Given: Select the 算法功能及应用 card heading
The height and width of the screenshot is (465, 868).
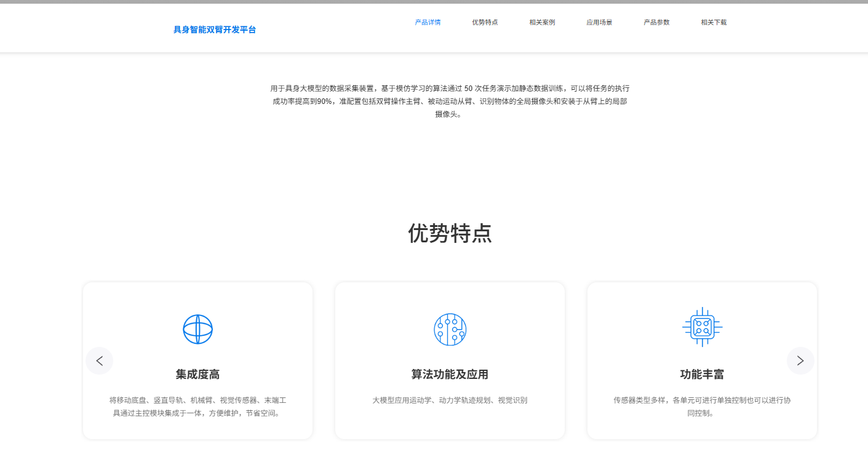Looking at the screenshot, I should [450, 375].
